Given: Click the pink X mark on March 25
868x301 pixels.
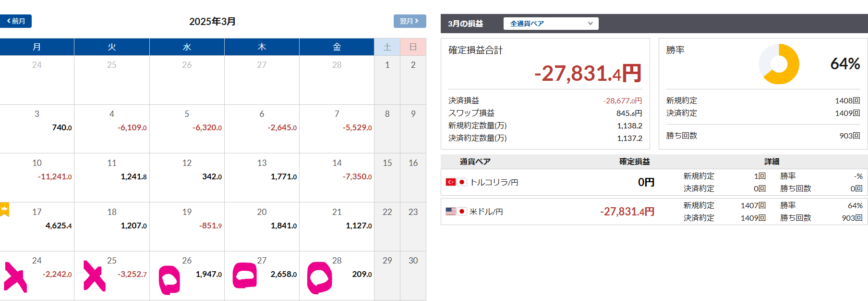Looking at the screenshot, I should tap(94, 276).
